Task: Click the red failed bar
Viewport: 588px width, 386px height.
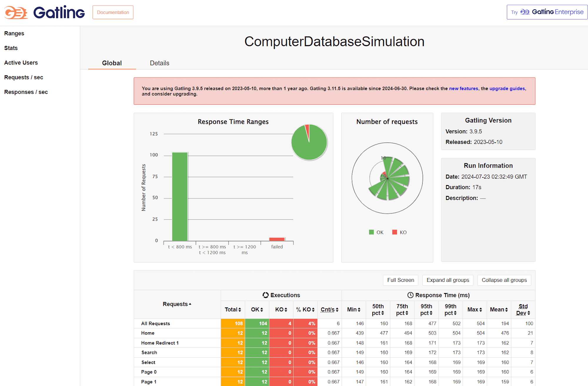Action: [277, 239]
